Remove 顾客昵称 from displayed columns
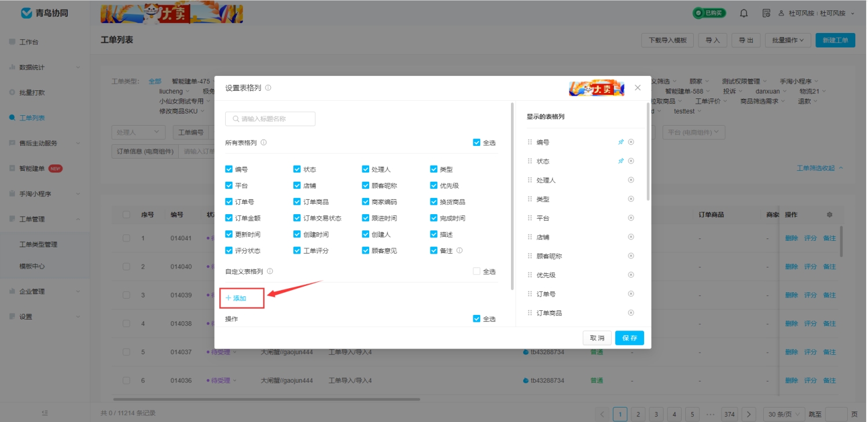 (631, 256)
